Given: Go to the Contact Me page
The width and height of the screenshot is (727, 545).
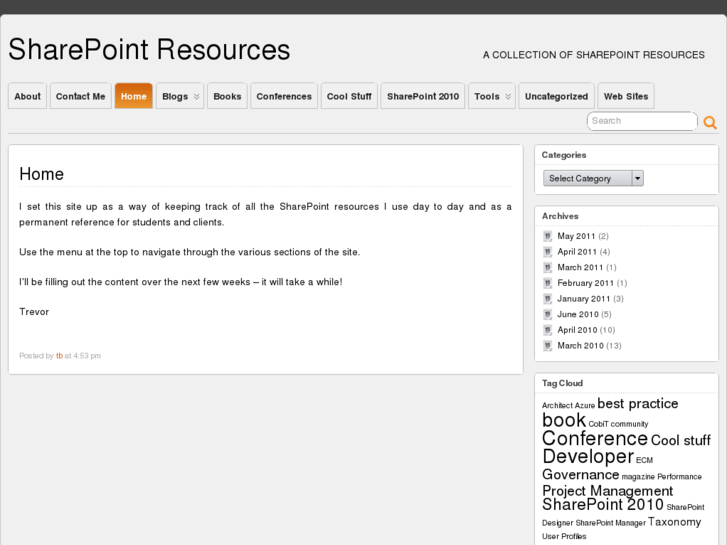Looking at the screenshot, I should [81, 96].
